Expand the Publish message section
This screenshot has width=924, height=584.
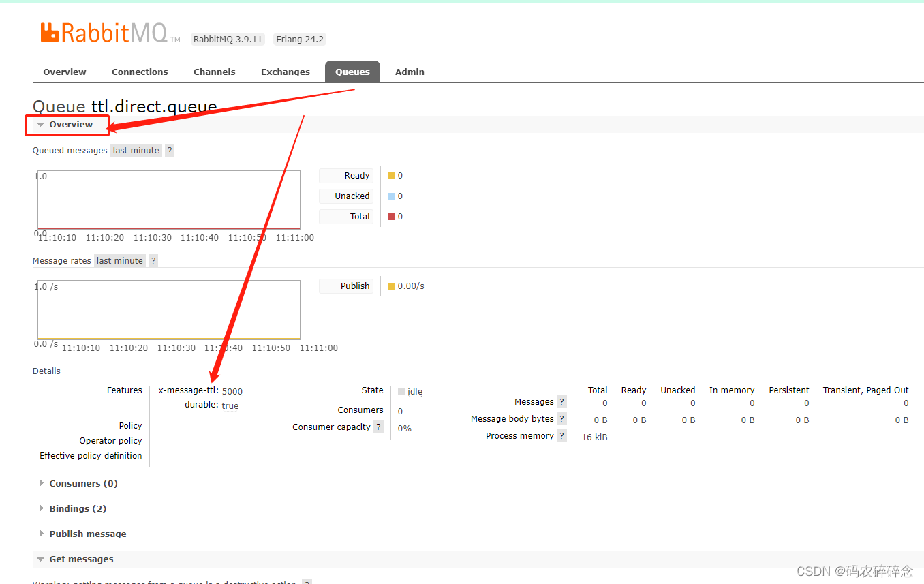tap(88, 534)
